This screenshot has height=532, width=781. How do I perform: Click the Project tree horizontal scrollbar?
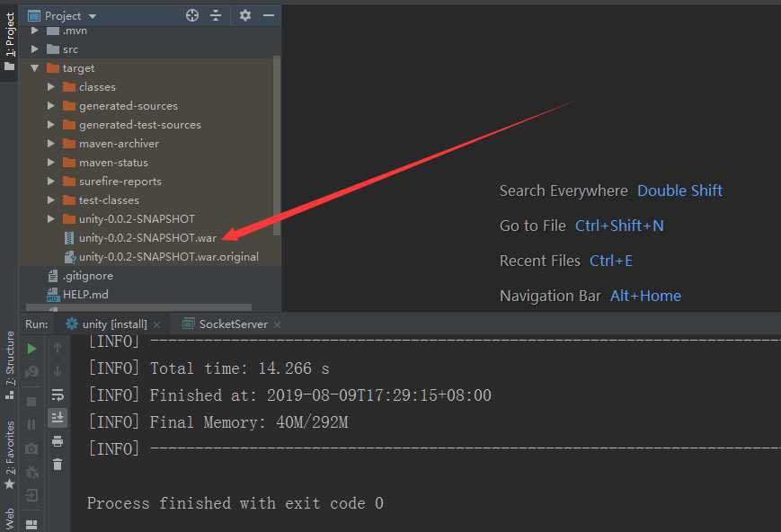138,308
